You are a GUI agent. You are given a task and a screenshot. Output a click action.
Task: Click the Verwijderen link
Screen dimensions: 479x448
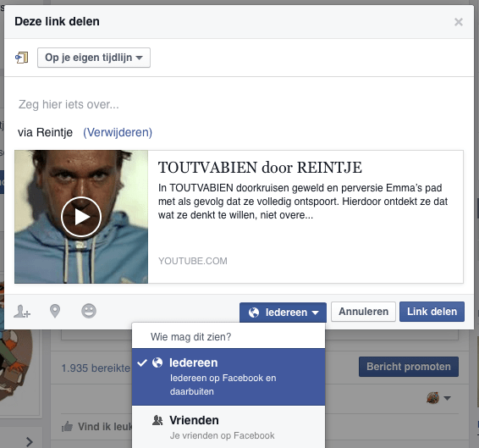coord(118,132)
